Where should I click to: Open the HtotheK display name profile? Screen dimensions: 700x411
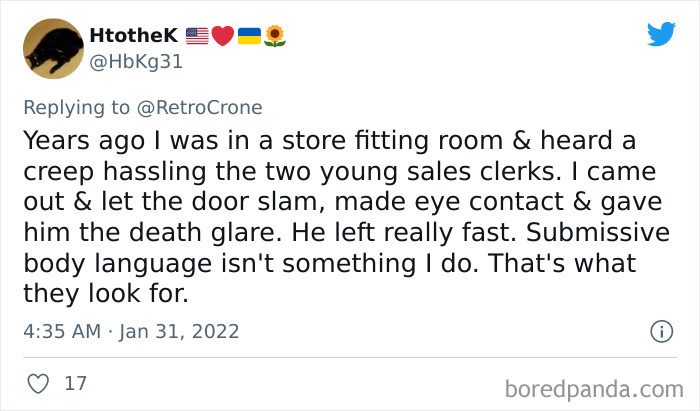click(133, 36)
